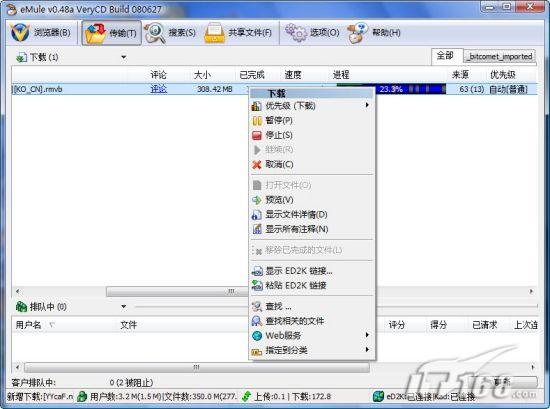Open the Shared Files (共享文件) folder icon

coord(214,33)
